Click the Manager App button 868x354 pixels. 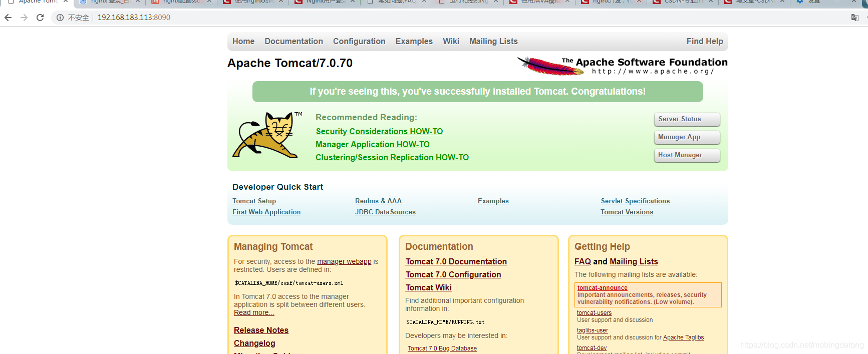[687, 137]
